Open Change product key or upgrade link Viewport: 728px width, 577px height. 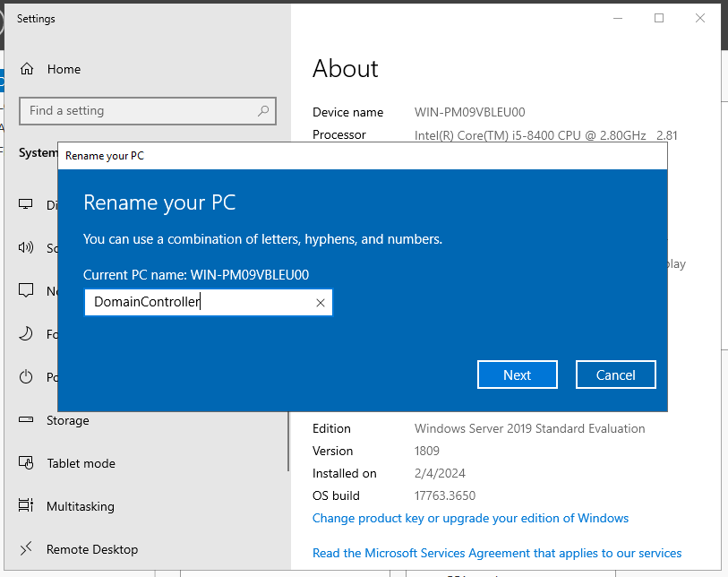tap(470, 518)
